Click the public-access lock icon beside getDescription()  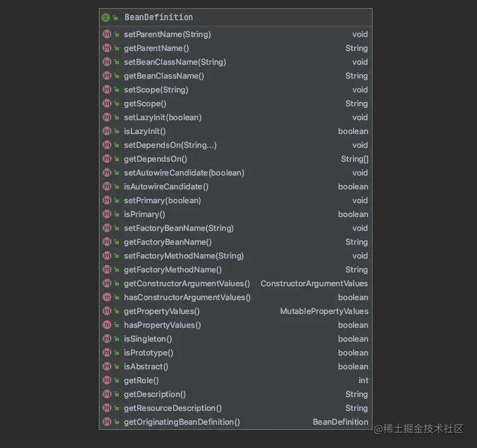pos(116,394)
